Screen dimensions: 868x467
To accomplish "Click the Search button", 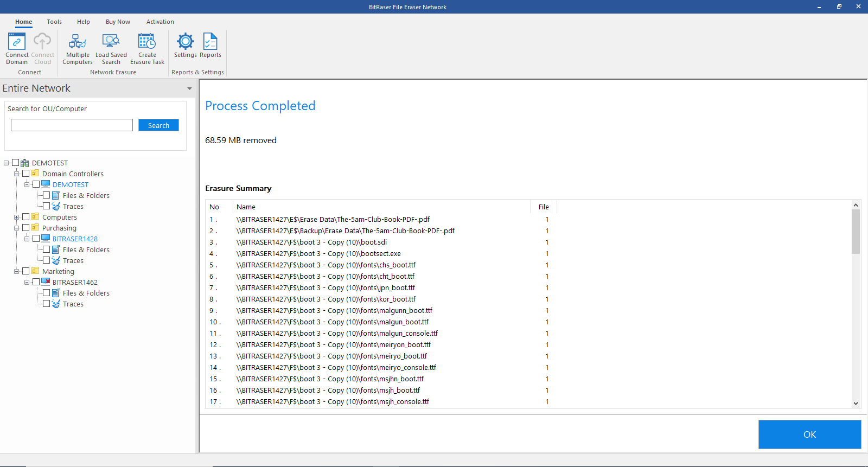I will click(158, 125).
